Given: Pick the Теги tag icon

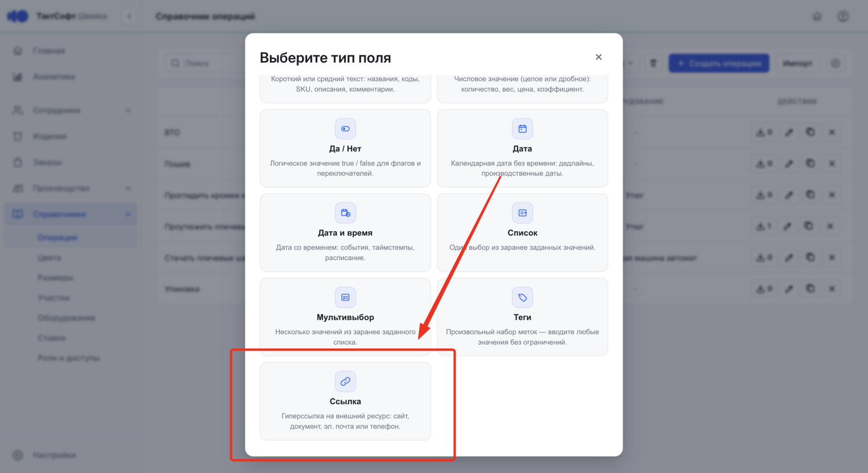Looking at the screenshot, I should click(x=522, y=297).
